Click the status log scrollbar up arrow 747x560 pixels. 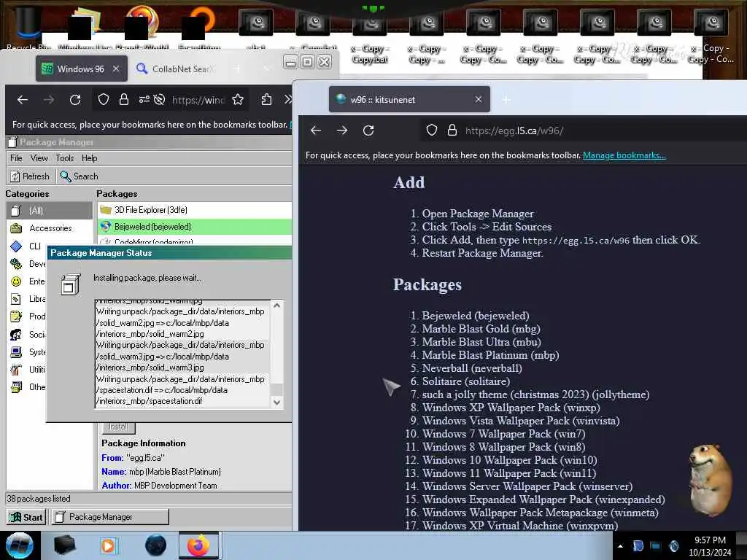pyautogui.click(x=276, y=306)
